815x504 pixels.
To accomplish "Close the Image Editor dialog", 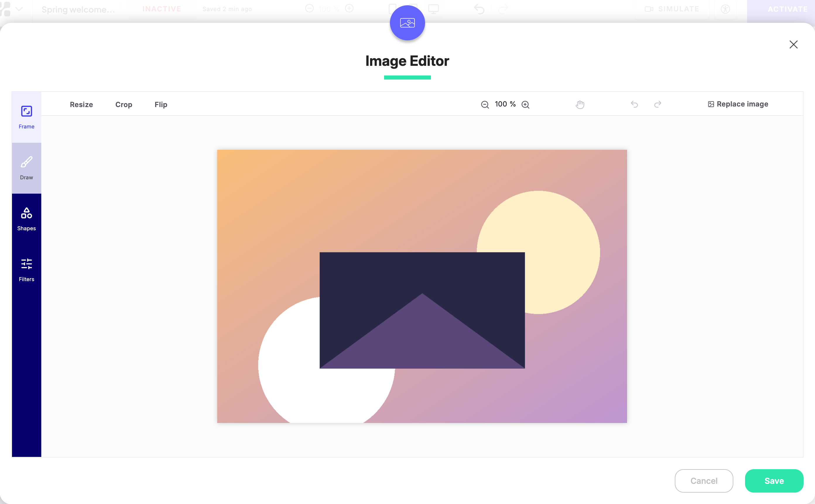I will [x=793, y=44].
